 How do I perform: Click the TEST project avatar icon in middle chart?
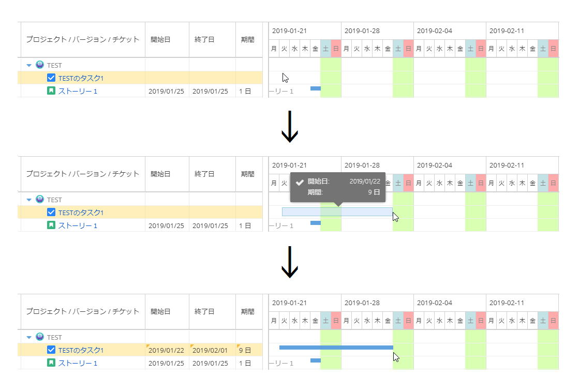tap(40, 199)
